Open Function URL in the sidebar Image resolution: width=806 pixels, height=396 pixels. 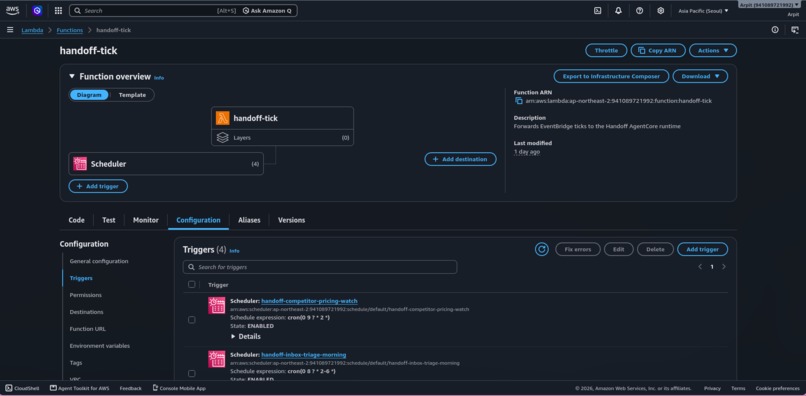point(88,329)
